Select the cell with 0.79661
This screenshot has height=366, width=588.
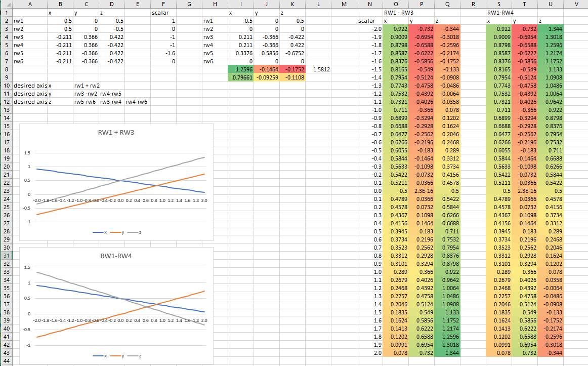click(240, 77)
